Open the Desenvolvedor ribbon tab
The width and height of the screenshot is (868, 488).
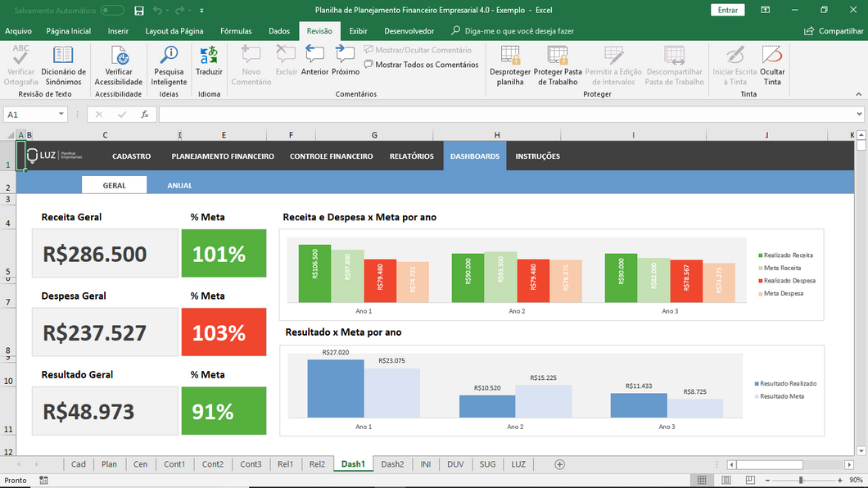(x=409, y=31)
